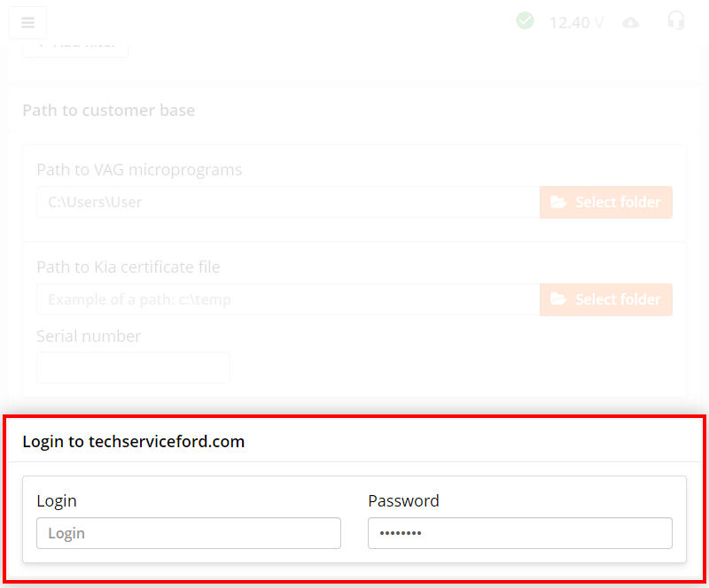The height and width of the screenshot is (588, 709).
Task: Click the cloud download icon
Action: [x=630, y=23]
